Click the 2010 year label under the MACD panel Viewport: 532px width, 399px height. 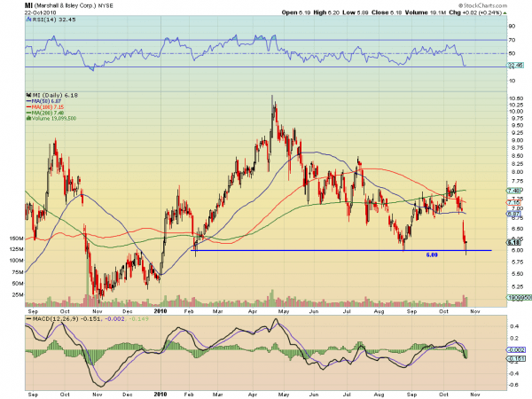click(160, 395)
